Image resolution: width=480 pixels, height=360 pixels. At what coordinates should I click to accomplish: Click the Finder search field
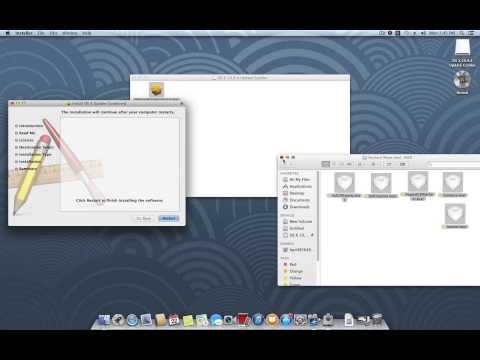[455, 164]
